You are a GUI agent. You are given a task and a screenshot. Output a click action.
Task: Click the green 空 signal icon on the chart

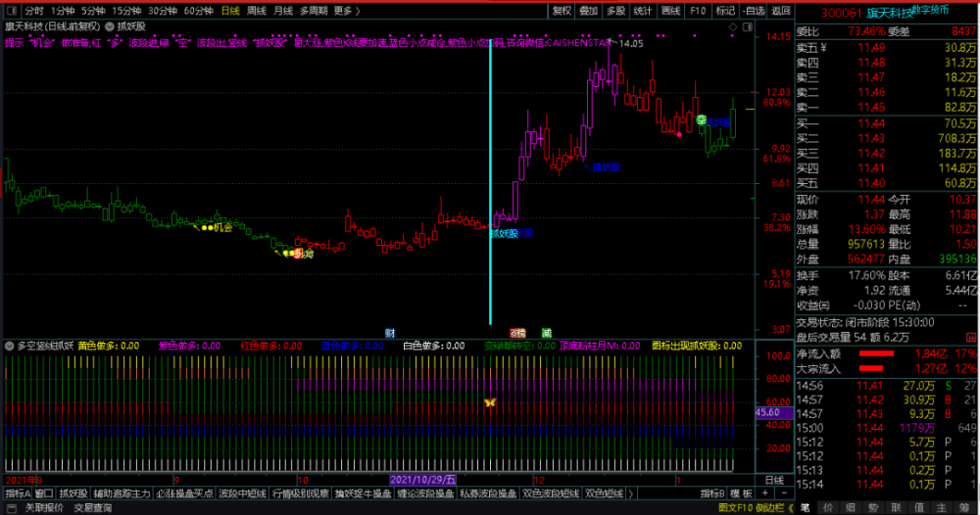702,119
